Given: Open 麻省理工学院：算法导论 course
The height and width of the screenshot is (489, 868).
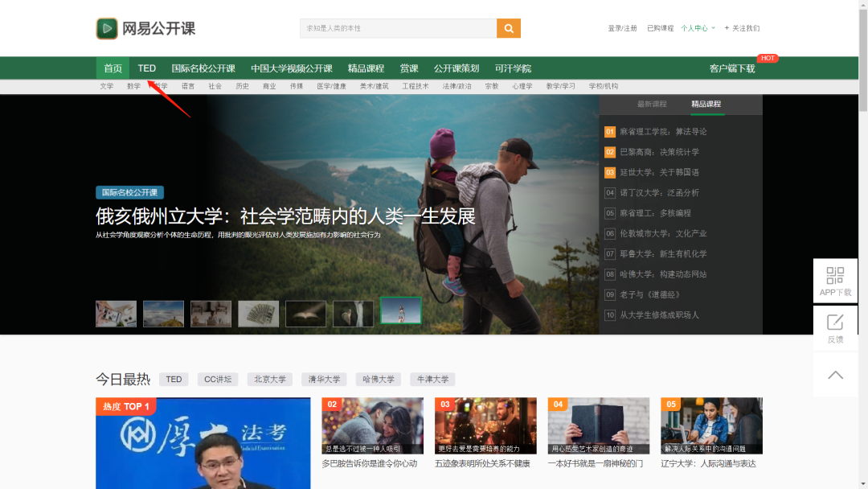Looking at the screenshot, I should 663,132.
